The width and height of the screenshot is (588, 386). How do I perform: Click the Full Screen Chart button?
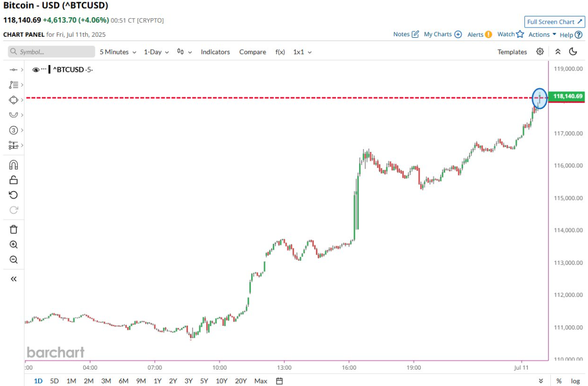pos(554,22)
